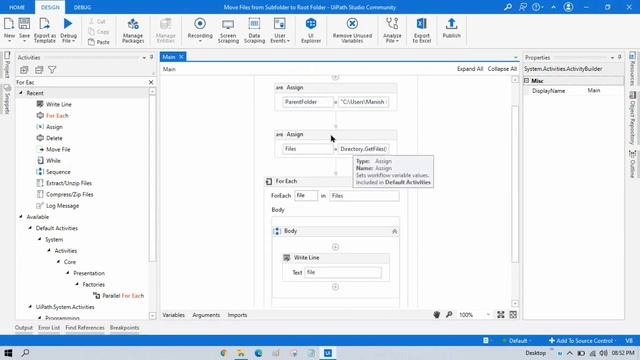Screen dimensions: 640x360
Task: Open Data Scraping tool
Action: [x=254, y=30]
